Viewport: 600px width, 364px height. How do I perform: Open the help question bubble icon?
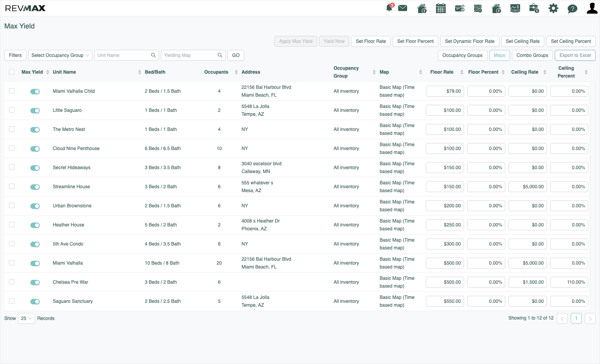tap(572, 9)
